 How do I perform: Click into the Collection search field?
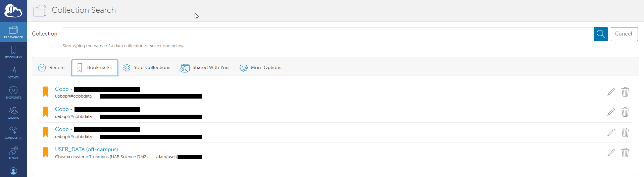pos(328,34)
